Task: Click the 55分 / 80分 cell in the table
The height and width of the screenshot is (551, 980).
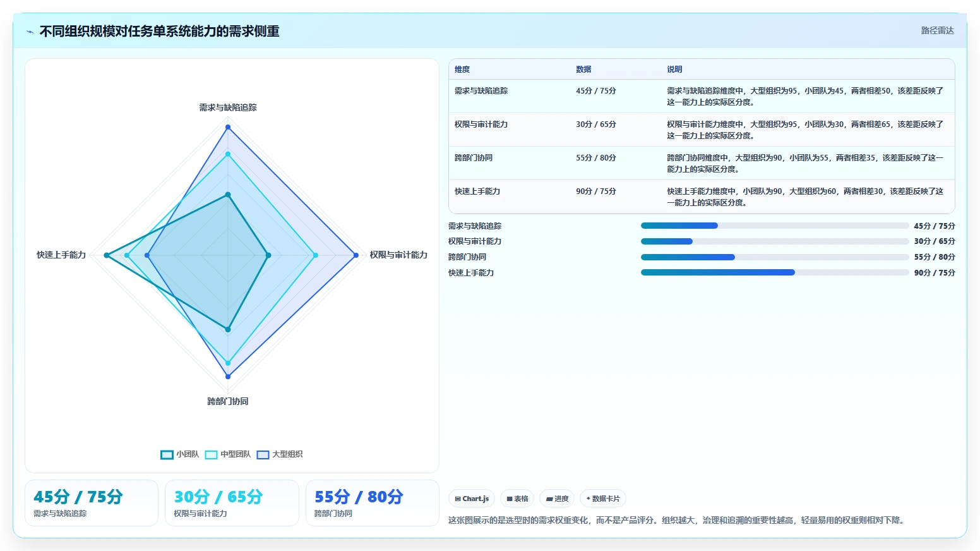Action: [x=595, y=158]
